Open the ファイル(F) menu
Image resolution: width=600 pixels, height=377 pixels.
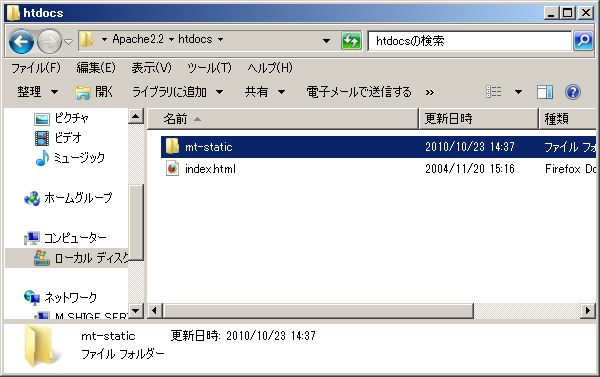[36, 68]
